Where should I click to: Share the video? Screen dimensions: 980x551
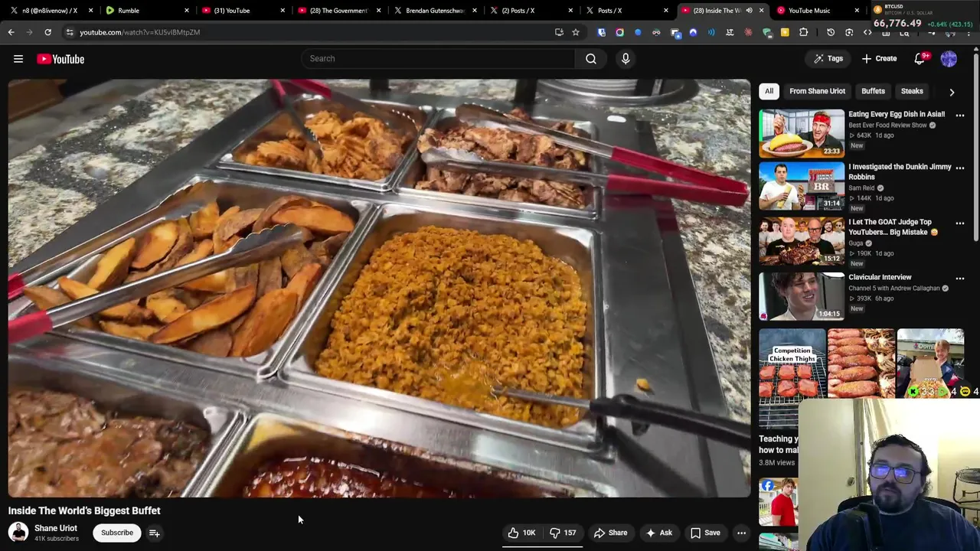[x=610, y=533]
